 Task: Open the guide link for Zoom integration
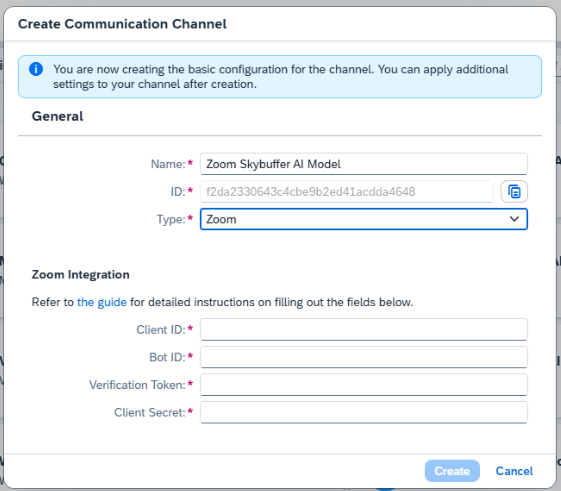[102, 302]
